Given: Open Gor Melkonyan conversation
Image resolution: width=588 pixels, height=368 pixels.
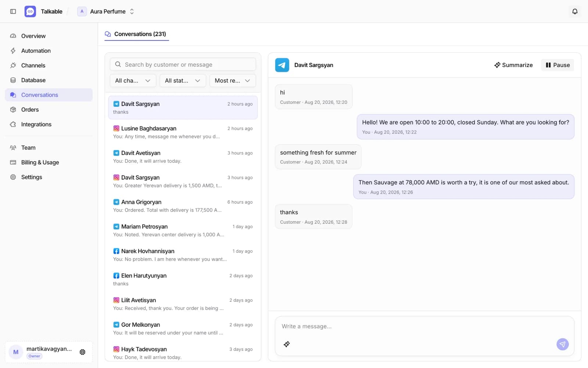Looking at the screenshot, I should click(x=183, y=329).
